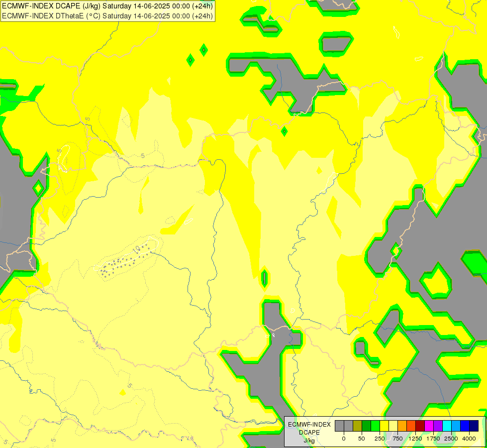This screenshot has height=448, width=487.
Task: Click the first gray swatch at legend start
Action: (339, 426)
